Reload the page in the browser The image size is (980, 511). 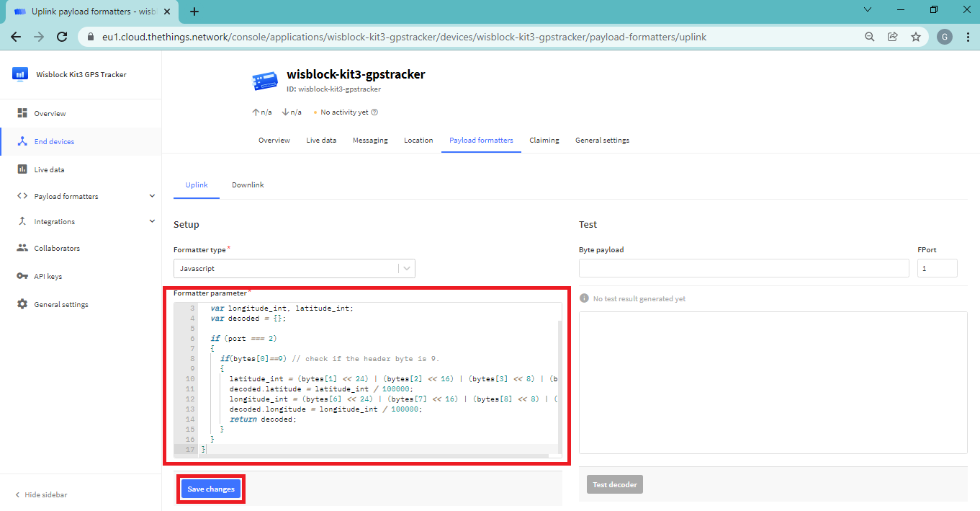[x=62, y=37]
